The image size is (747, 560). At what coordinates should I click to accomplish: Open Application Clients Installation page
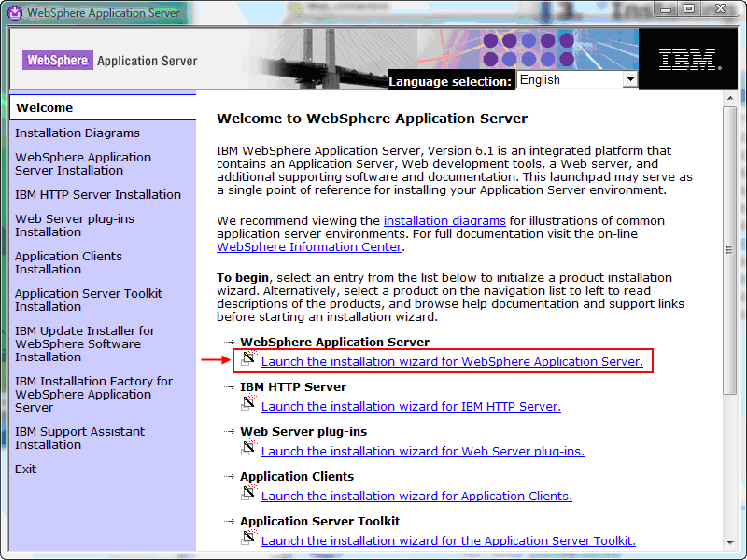pos(68,263)
